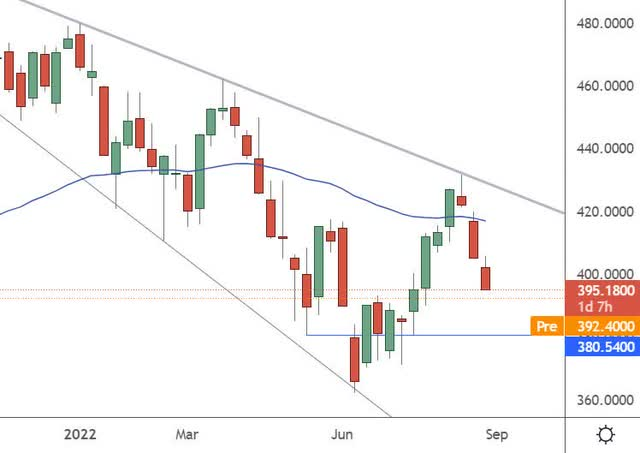Viewport: 640px width, 453px height.
Task: Click the 460.0000 price scale label
Action: [x=602, y=86]
